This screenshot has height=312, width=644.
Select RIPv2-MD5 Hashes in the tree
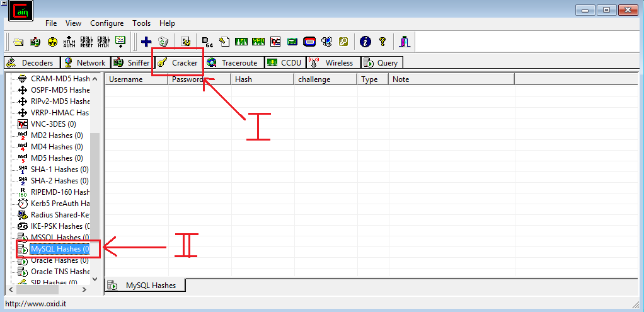60,101
